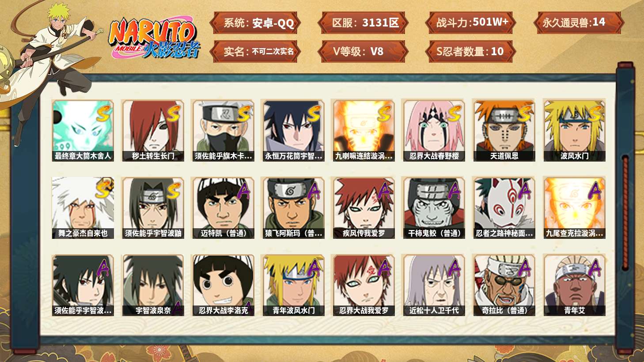Click the 忍界大战春野樱 portrait

coord(434,130)
